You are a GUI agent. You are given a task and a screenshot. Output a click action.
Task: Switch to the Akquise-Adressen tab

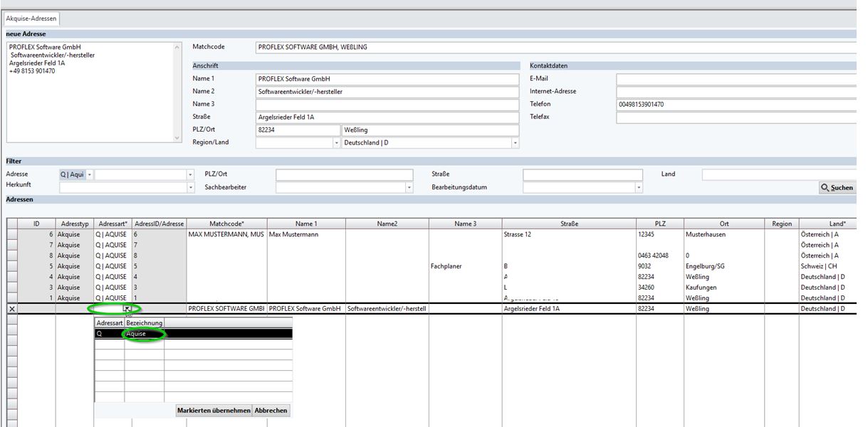[31, 19]
